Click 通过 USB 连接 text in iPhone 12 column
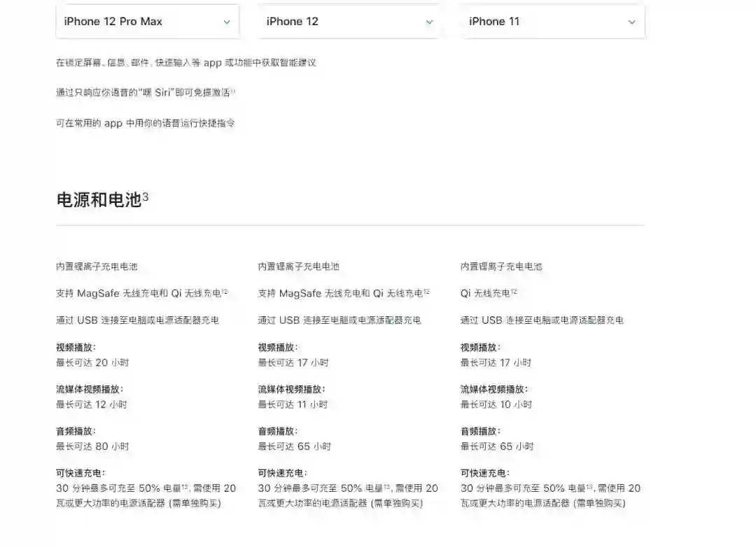 [339, 320]
